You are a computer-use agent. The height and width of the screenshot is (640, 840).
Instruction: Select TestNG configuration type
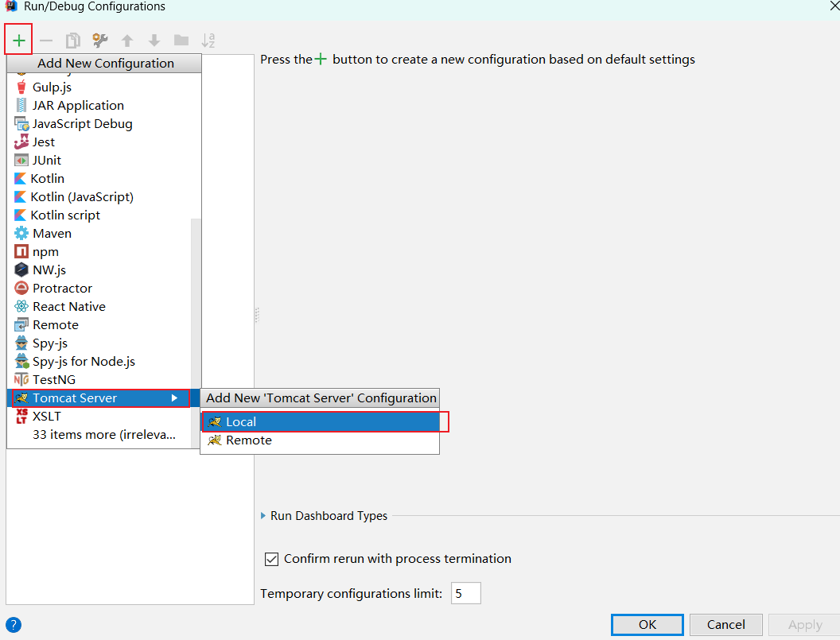(x=99, y=380)
